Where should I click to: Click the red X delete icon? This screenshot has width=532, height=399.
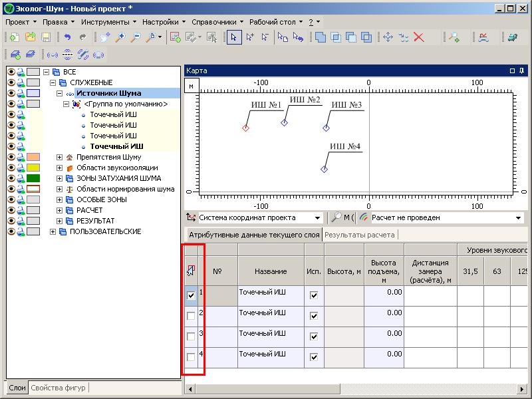point(419,38)
